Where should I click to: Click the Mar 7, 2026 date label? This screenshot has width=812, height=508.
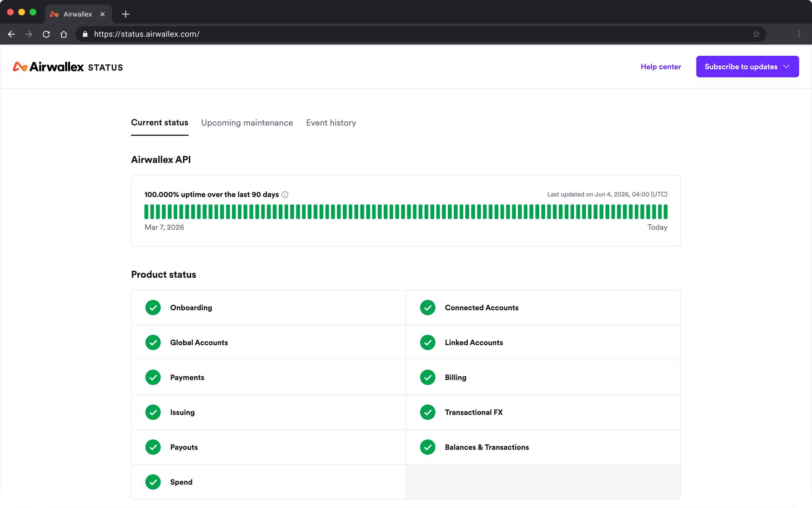[x=164, y=227]
